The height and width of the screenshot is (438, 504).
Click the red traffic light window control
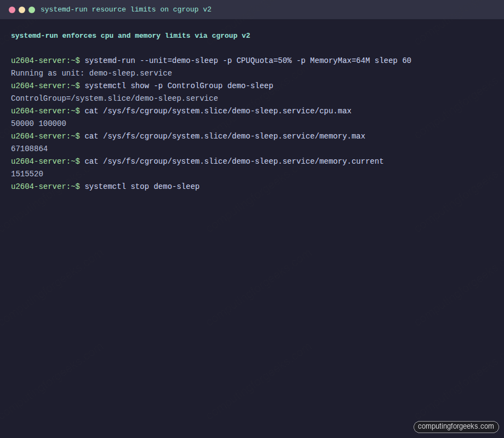click(x=13, y=9)
